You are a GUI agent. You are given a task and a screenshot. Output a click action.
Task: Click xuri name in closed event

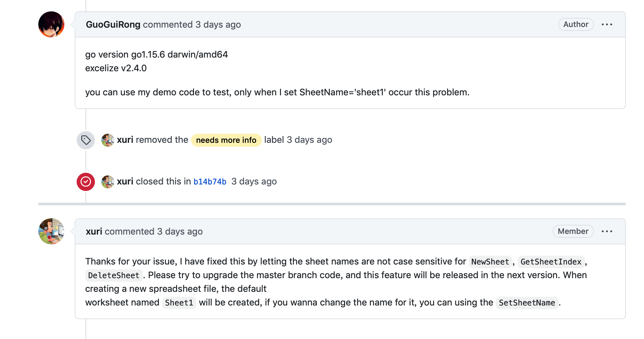click(x=125, y=181)
